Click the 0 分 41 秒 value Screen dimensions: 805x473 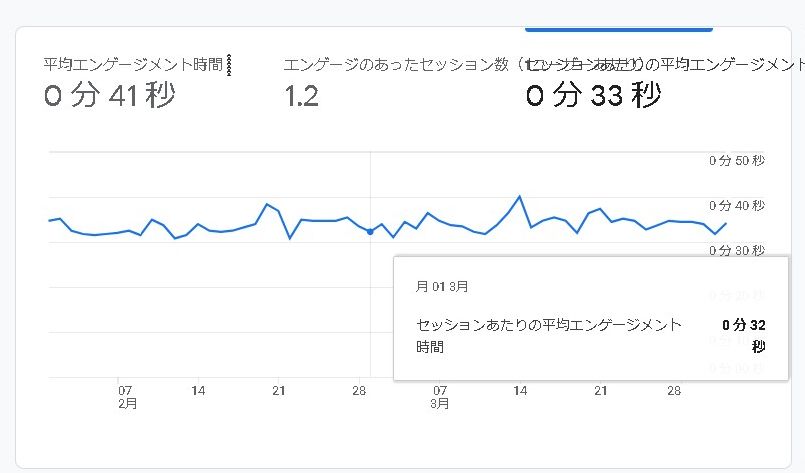(110, 96)
